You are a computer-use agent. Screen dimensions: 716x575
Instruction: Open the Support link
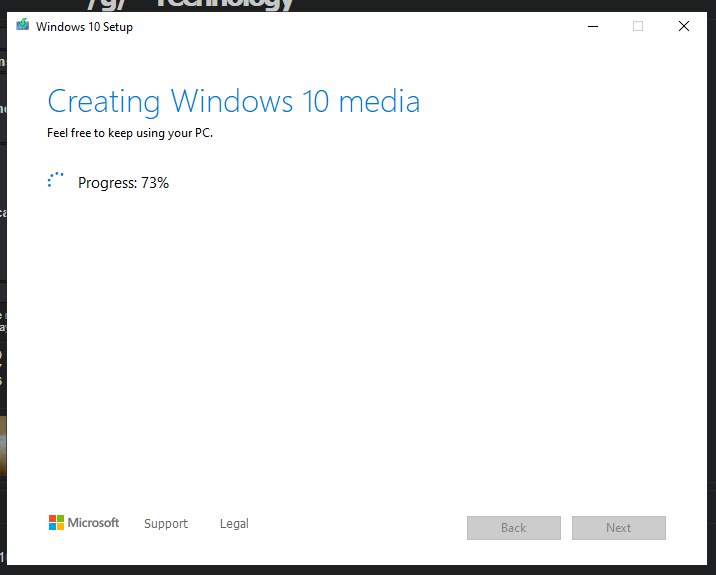tap(166, 523)
